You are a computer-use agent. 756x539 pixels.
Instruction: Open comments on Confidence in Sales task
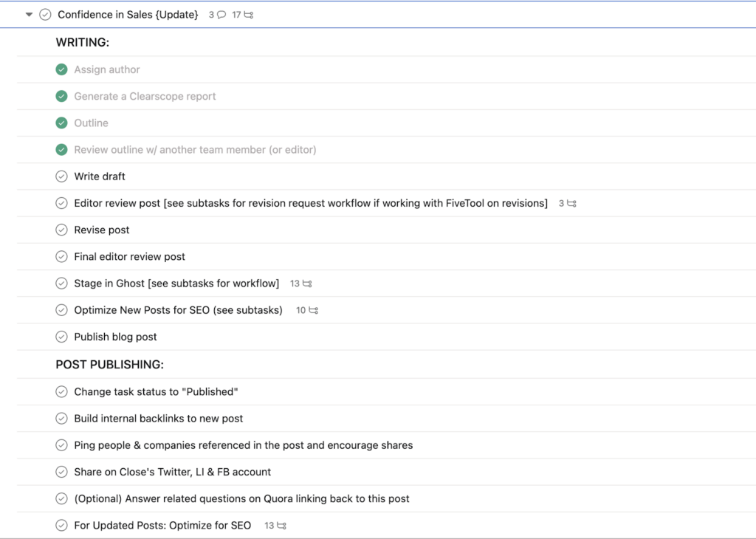(x=218, y=15)
